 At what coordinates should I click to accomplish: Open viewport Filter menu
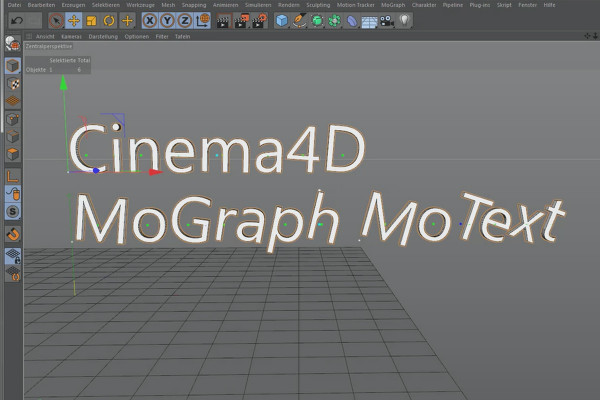coord(162,37)
